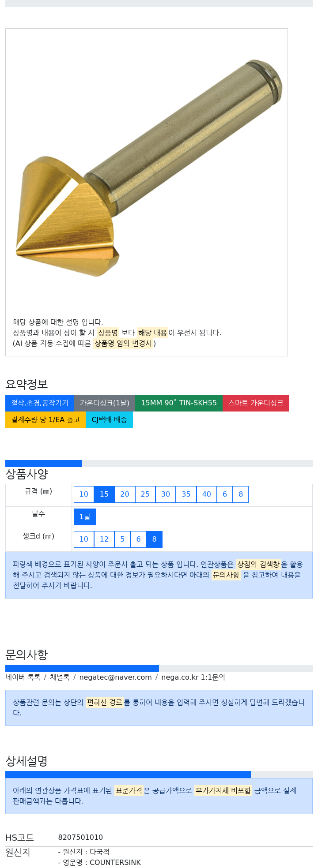Click the 1날 flute count button
318x868 pixels.
pos(85,517)
